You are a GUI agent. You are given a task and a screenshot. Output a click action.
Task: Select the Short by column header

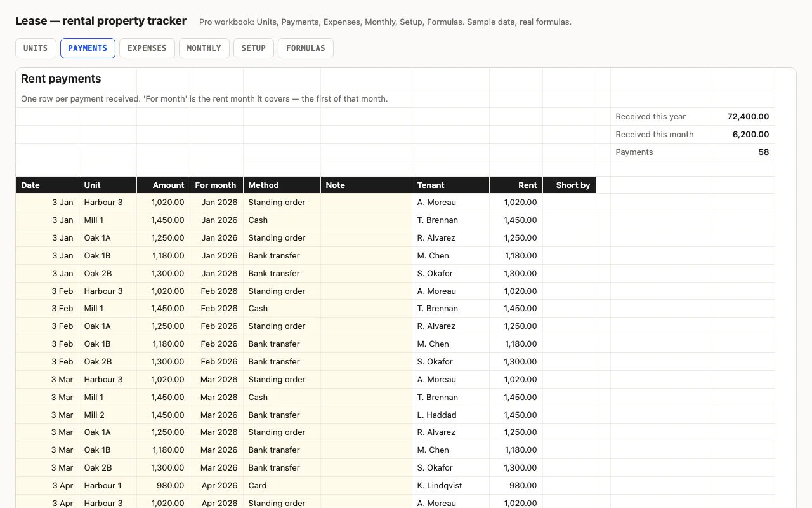570,185
